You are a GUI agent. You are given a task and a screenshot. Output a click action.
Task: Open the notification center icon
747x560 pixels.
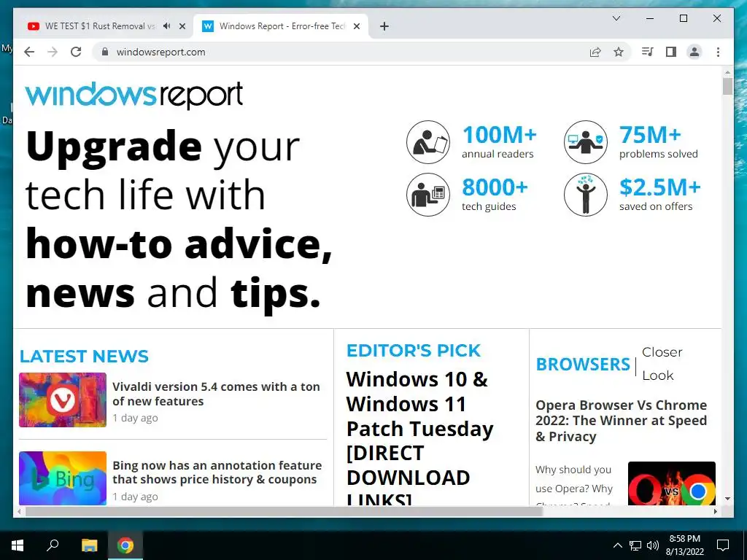[x=723, y=545]
